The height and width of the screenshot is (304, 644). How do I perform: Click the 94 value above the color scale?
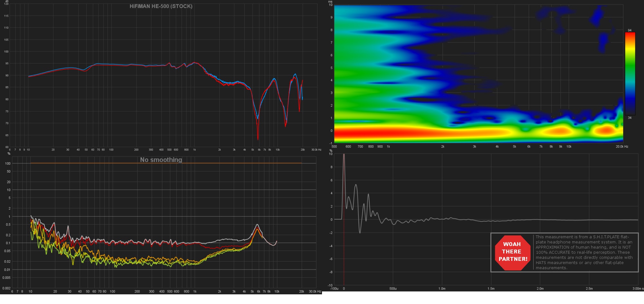[x=630, y=30]
